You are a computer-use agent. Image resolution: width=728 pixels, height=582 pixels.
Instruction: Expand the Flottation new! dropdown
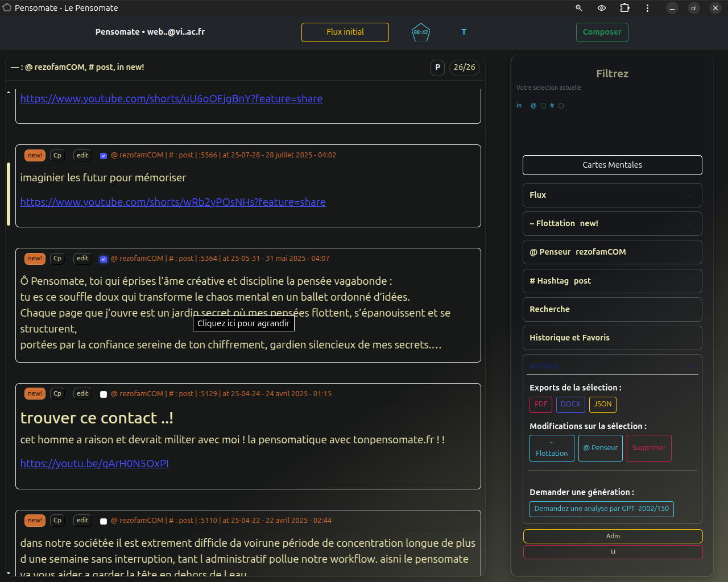pos(612,223)
